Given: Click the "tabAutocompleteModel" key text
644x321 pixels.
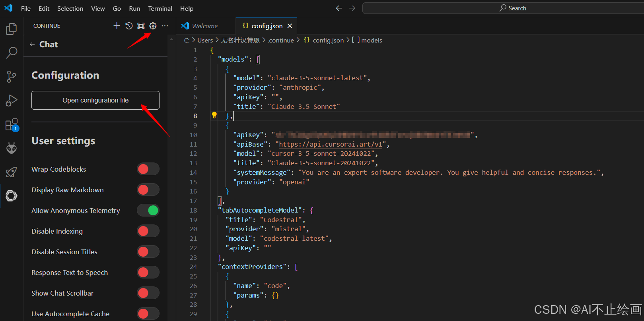Looking at the screenshot, I should tap(260, 210).
